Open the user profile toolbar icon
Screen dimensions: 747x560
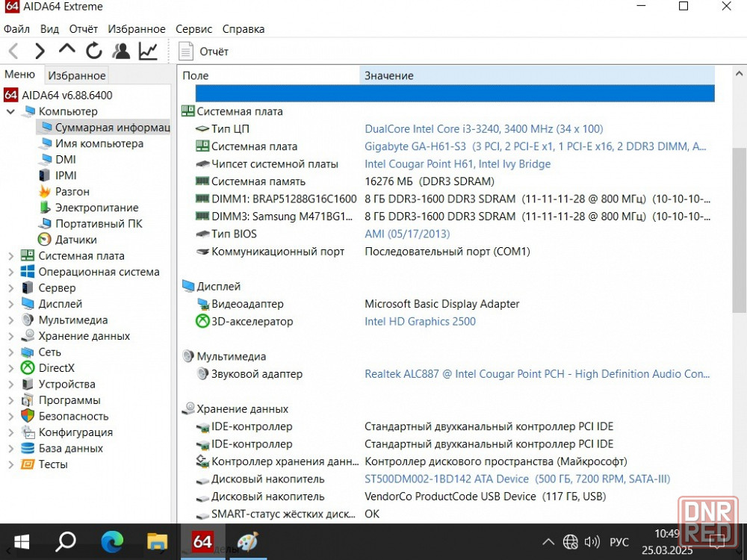click(121, 51)
